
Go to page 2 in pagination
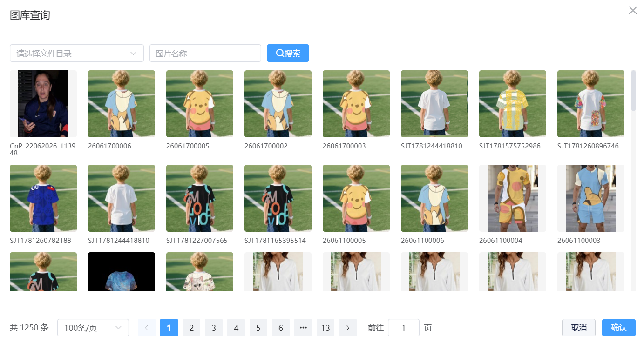pos(191,328)
